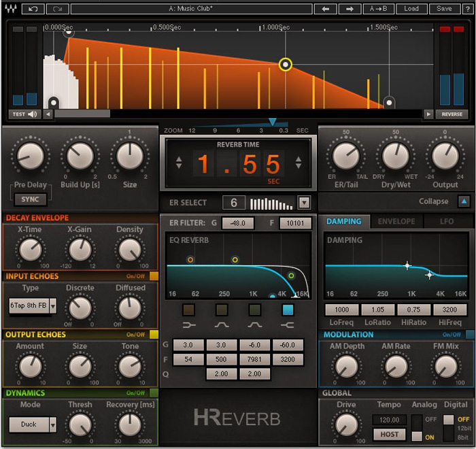This screenshot has height=449, width=476.
Task: Toggle Output Echoes On/Off switch
Action: pyautogui.click(x=154, y=335)
